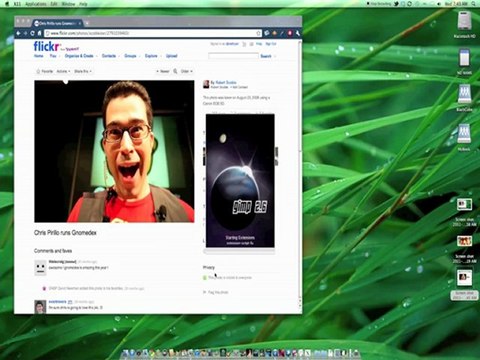Open Spotlight search icon
This screenshot has height=360, width=480.
coord(474,4)
